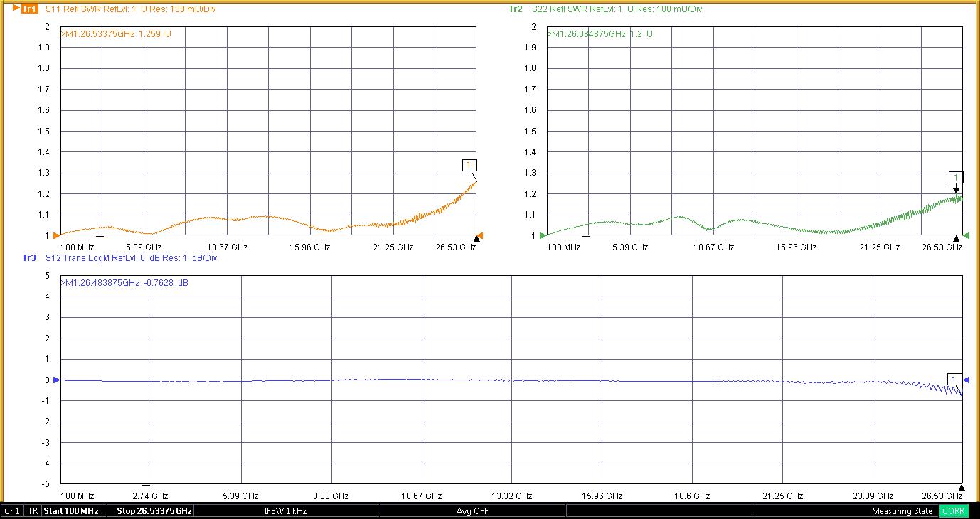Click the IFBW 1 kHz status entry

285,511
